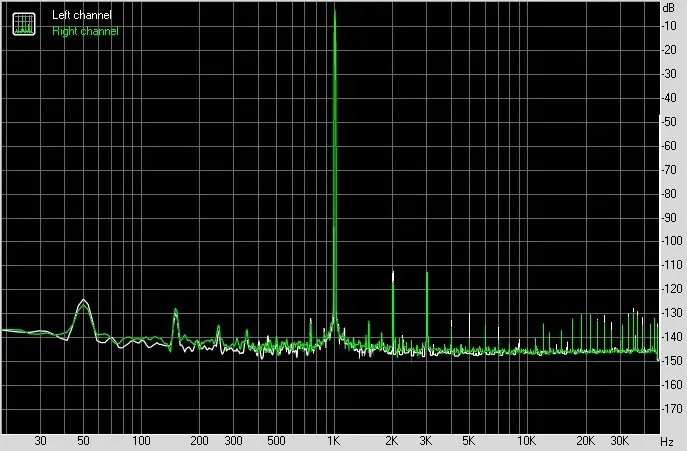The width and height of the screenshot is (687, 451).
Task: Click the -100 dB axis label
Action: 672,241
